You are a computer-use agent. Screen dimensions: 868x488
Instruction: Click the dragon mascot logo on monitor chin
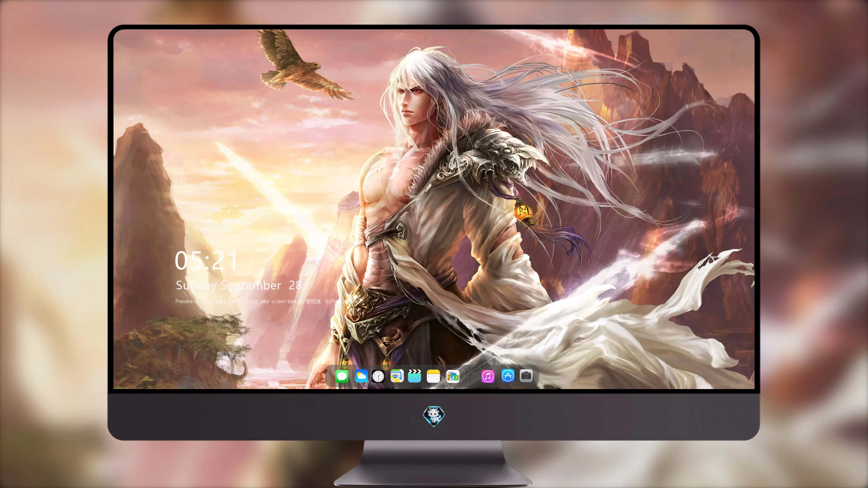pos(434,416)
